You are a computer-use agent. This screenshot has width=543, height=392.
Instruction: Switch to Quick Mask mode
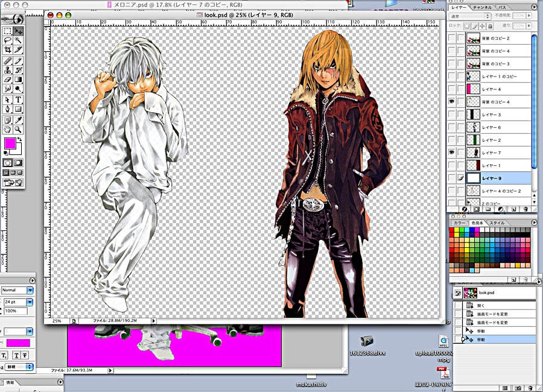[x=18, y=162]
